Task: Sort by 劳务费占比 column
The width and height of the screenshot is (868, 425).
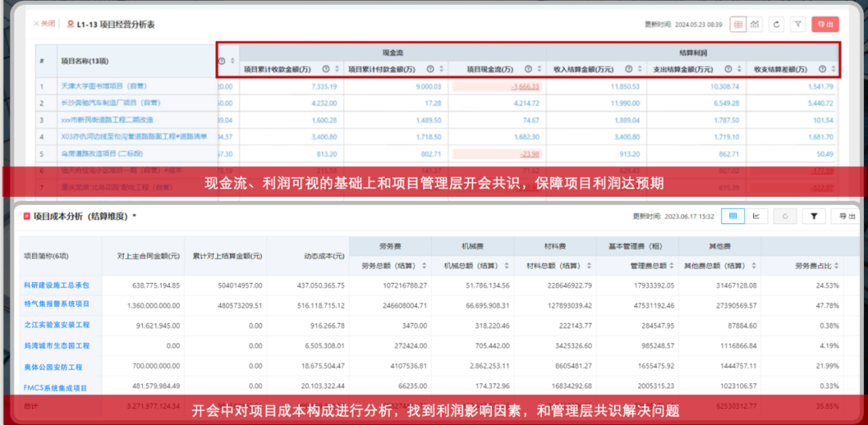Action: pos(837,266)
